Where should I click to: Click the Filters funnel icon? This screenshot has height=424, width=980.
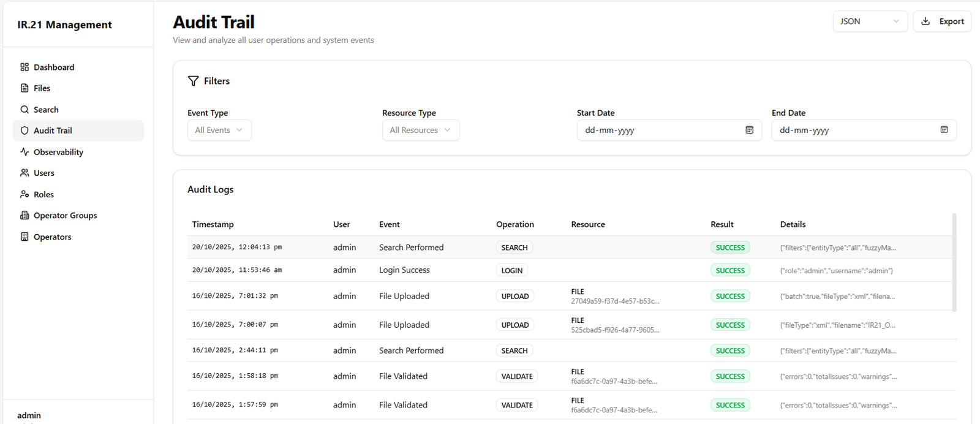pyautogui.click(x=194, y=81)
